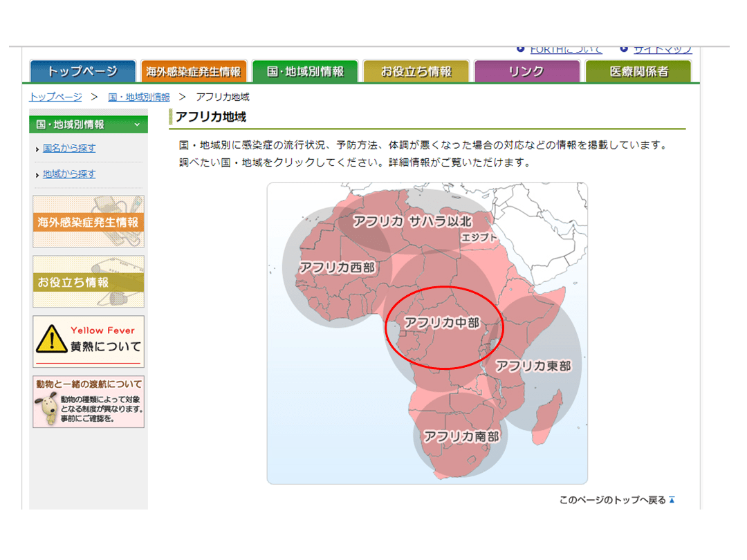
Task: Open the トップページ navigation tab
Action: pyautogui.click(x=82, y=71)
